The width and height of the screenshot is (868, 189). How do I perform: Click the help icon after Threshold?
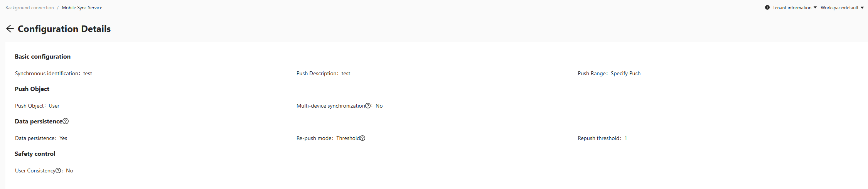[362, 138]
